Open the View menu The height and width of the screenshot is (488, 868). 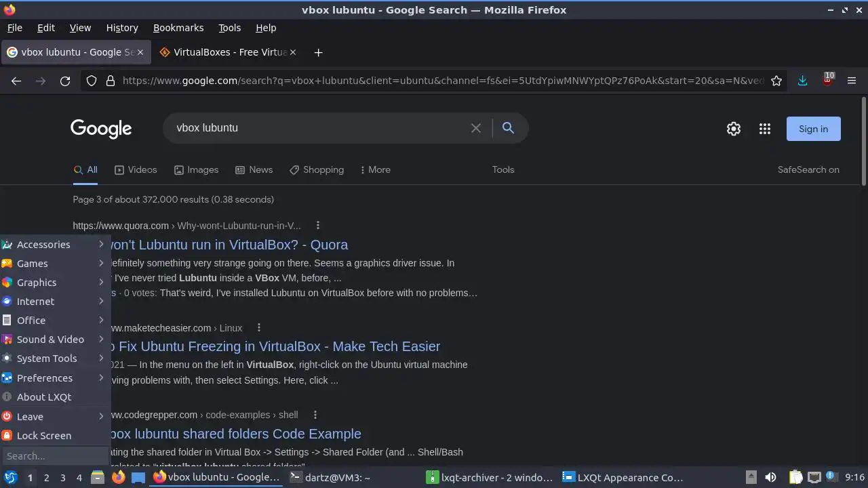80,28
